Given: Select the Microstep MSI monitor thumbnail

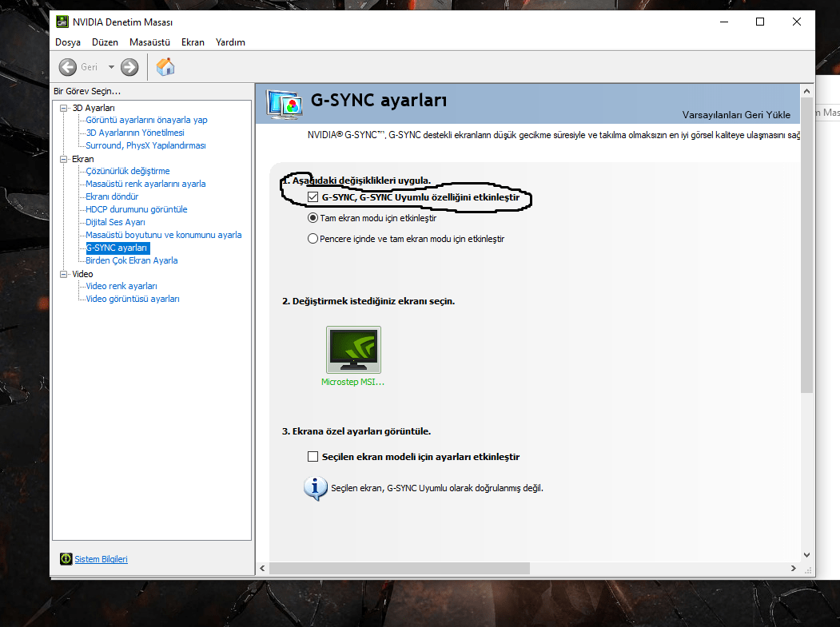Looking at the screenshot, I should [x=353, y=350].
